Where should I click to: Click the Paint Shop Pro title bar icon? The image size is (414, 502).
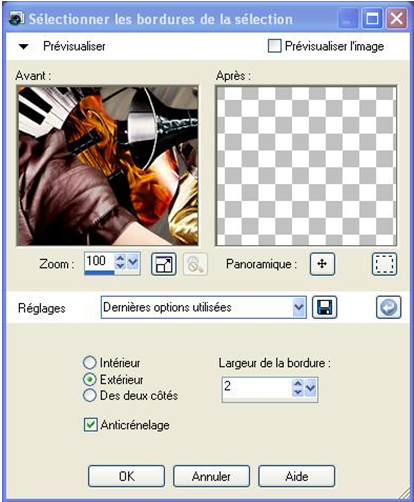click(x=16, y=18)
